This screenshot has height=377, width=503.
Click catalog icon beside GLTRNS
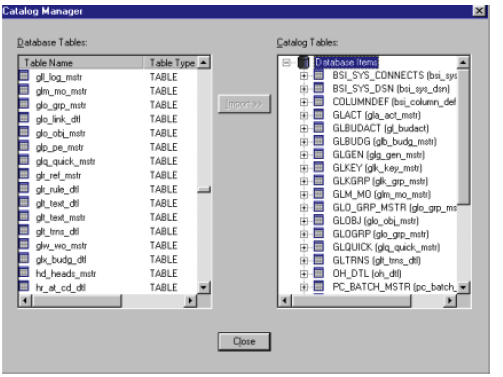coord(319,260)
